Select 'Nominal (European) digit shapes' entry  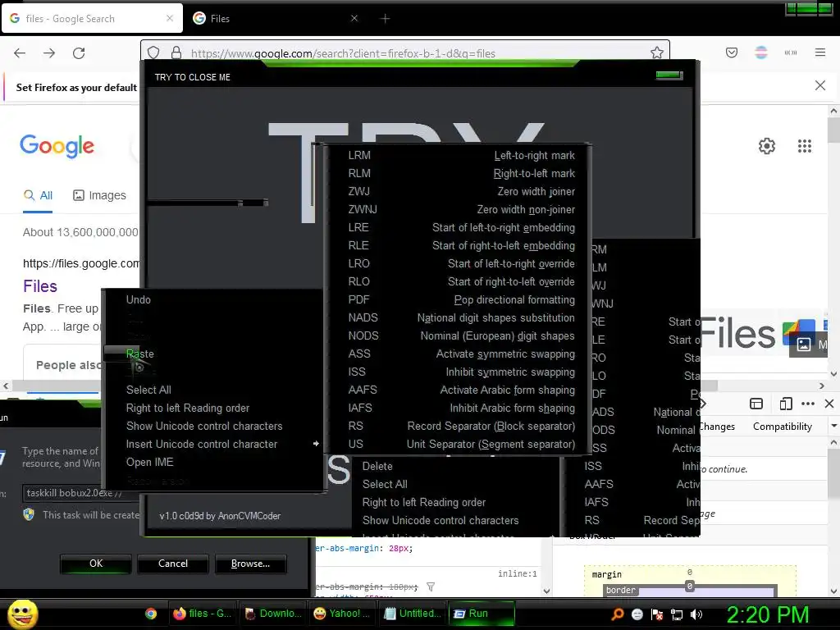click(461, 336)
